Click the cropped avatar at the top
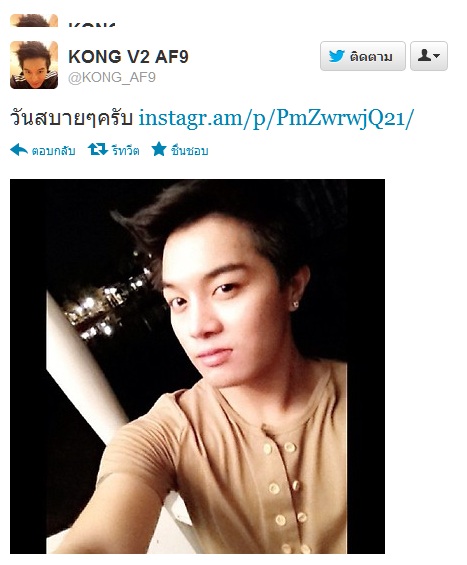 (34, 20)
